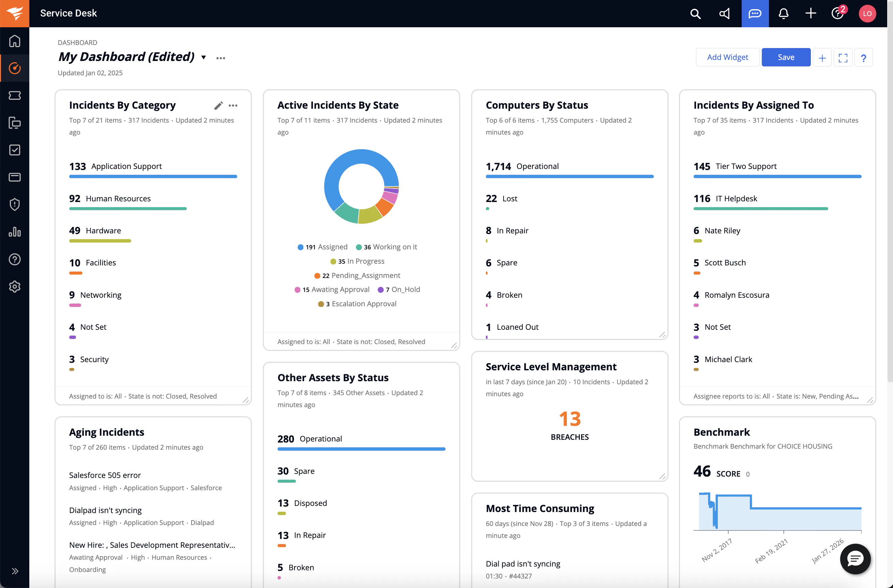Select the dashboard gauge icon in the sidebar
This screenshot has width=893, height=588.
click(15, 68)
